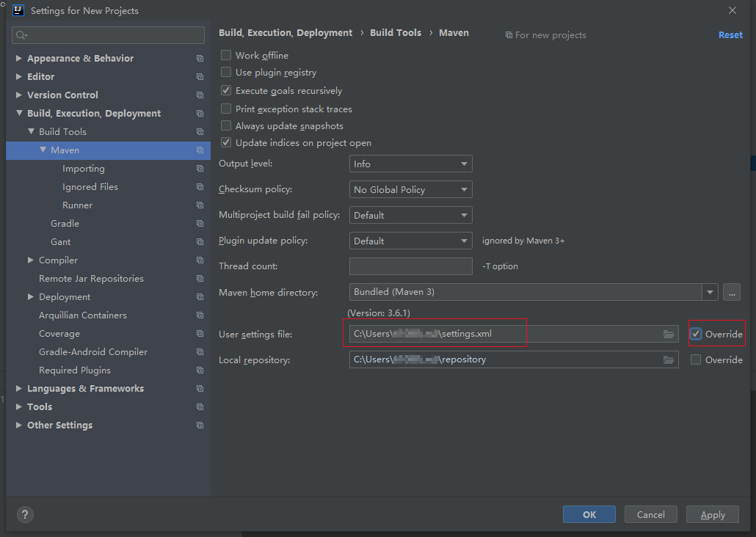Open the Checksum policy dropdown
Image resolution: width=756 pixels, height=537 pixels.
pos(410,190)
